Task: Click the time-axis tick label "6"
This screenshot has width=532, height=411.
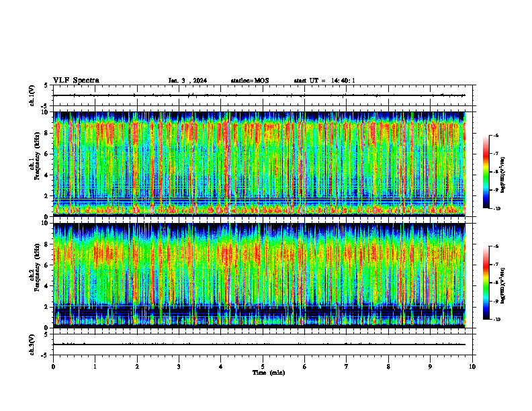Action: tap(305, 367)
